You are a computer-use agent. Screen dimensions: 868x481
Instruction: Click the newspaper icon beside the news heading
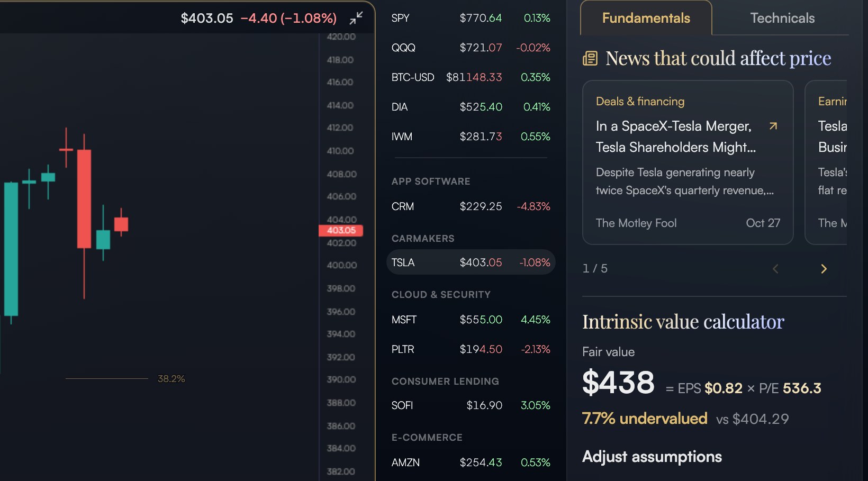[590, 58]
